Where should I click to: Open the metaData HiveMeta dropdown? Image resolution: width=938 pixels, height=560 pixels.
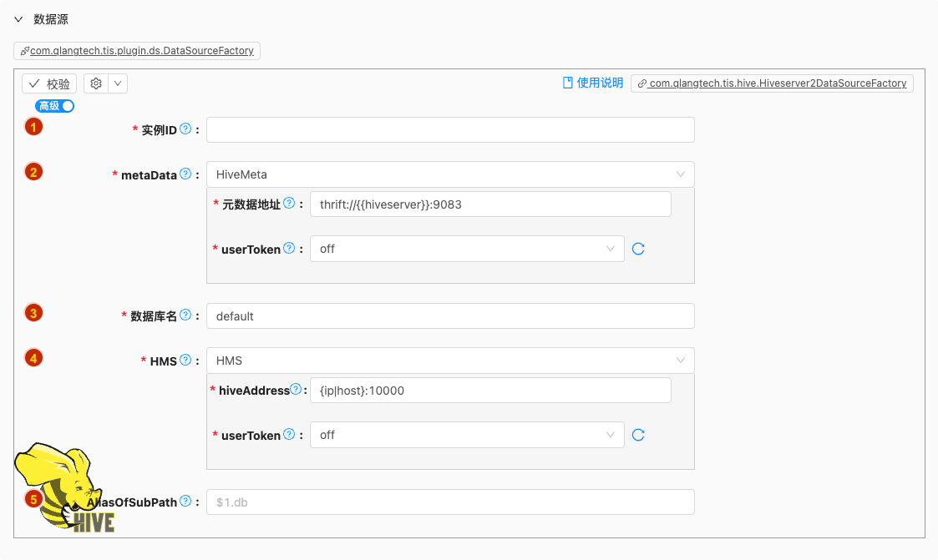(x=450, y=174)
